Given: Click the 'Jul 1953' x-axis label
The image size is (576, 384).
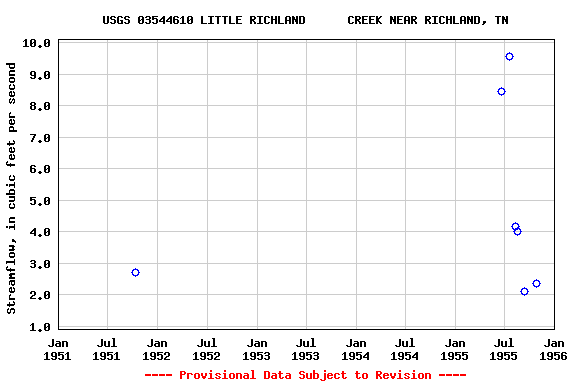Looking at the screenshot, I should [x=306, y=349].
